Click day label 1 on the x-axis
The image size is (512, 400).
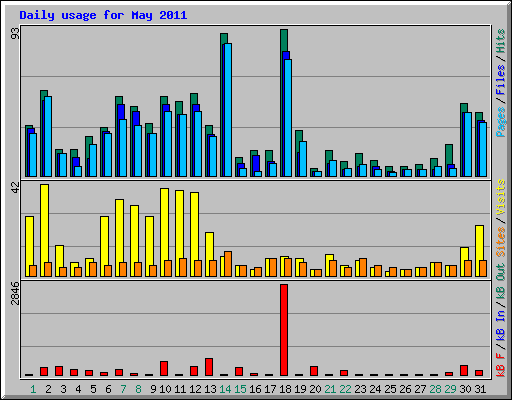[x=33, y=389]
